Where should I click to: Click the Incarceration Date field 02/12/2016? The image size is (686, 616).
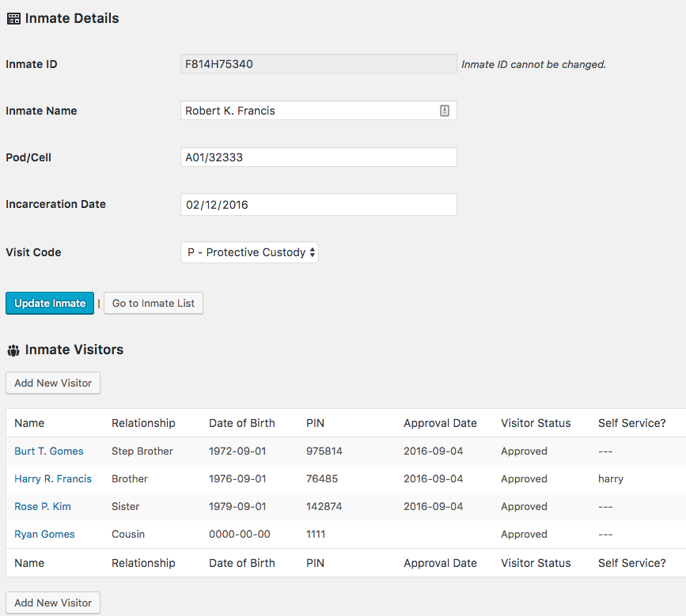pyautogui.click(x=319, y=205)
